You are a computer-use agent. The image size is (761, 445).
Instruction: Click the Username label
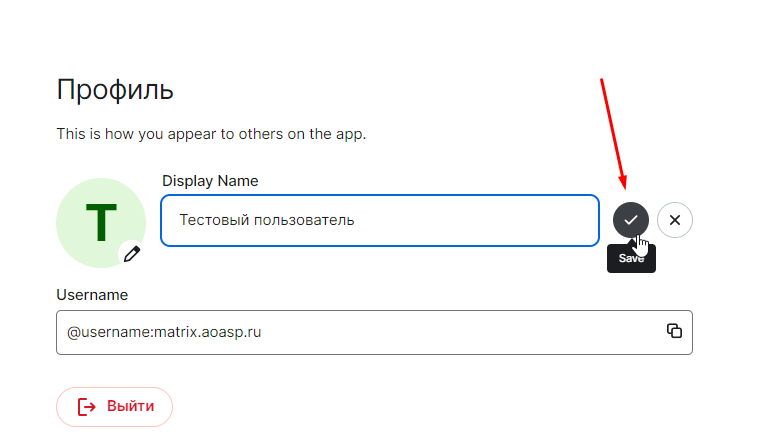(92, 295)
